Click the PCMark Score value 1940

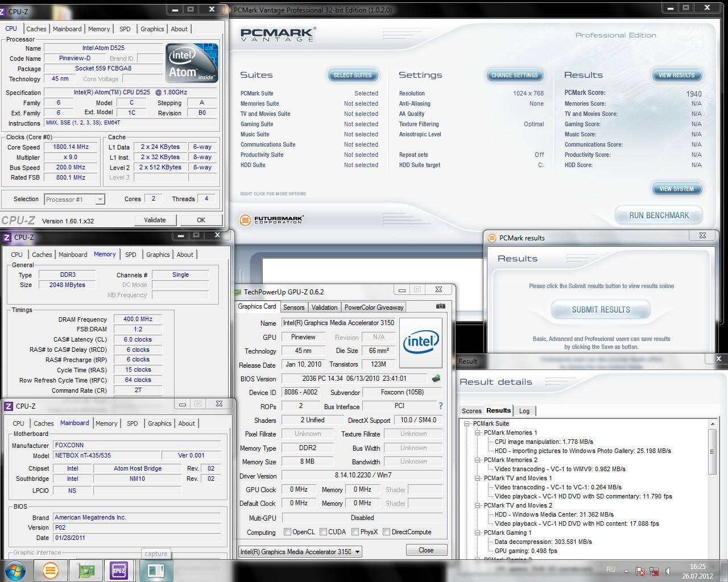coord(694,94)
